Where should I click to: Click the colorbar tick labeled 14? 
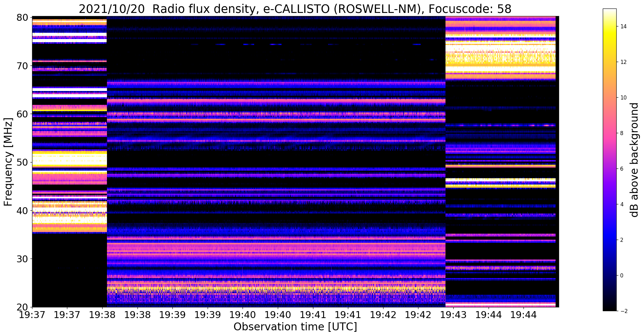point(623,26)
